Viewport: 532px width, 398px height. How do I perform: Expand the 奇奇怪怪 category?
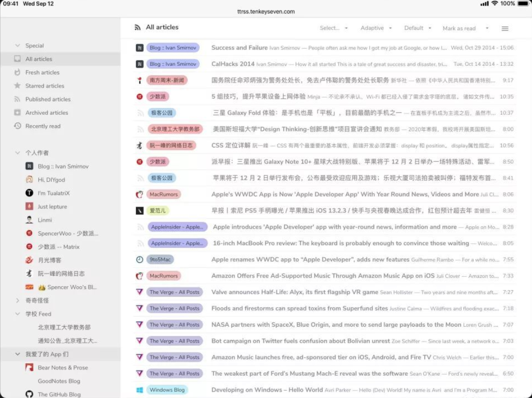point(17,300)
